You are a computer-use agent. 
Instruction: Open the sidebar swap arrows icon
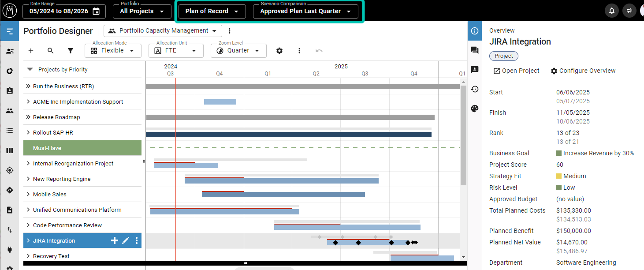pos(10,230)
